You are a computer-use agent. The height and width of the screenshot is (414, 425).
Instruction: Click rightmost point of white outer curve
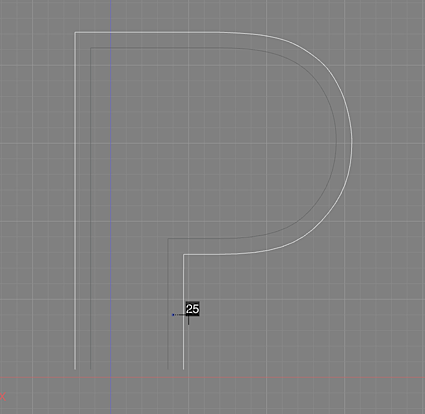point(352,143)
